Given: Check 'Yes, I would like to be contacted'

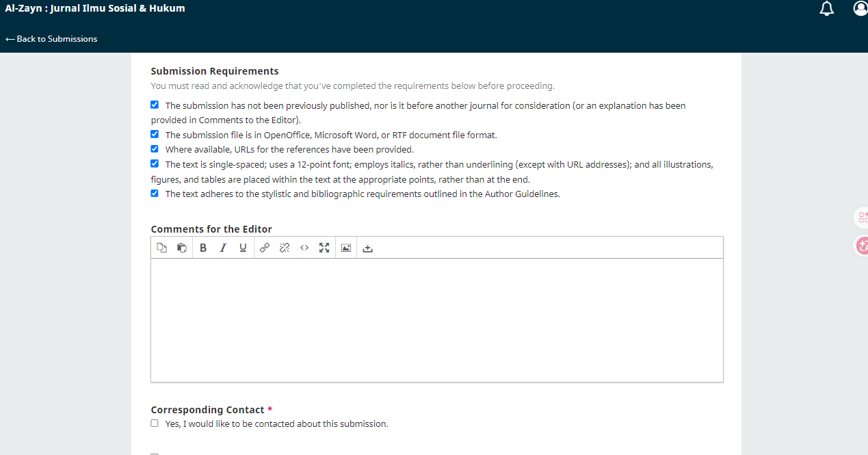Looking at the screenshot, I should (155, 424).
